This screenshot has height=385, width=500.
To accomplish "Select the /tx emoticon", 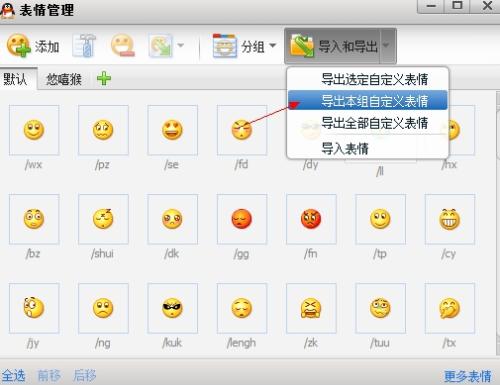I will [x=450, y=308].
